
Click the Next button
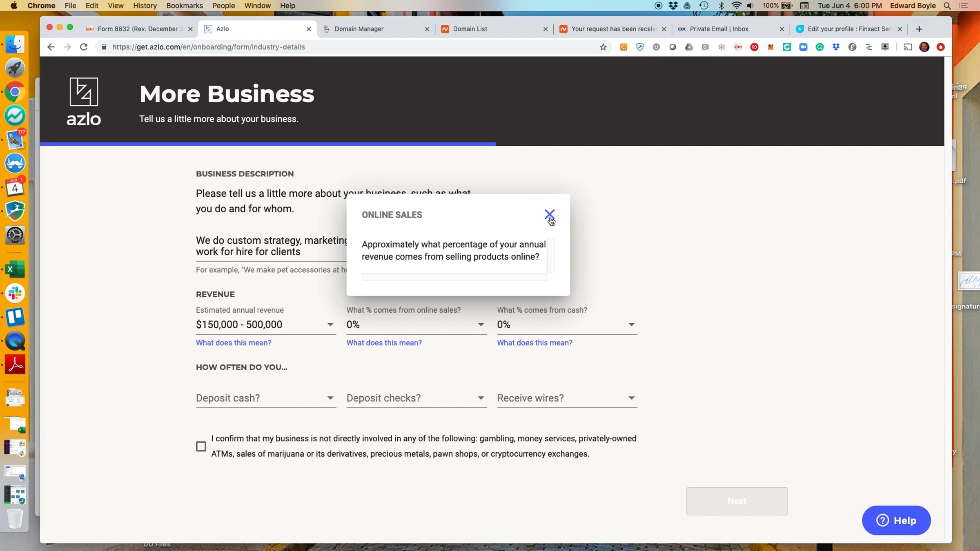[x=737, y=501]
